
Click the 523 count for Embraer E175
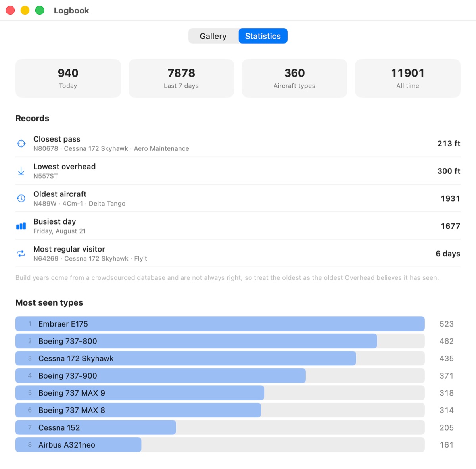(447, 324)
